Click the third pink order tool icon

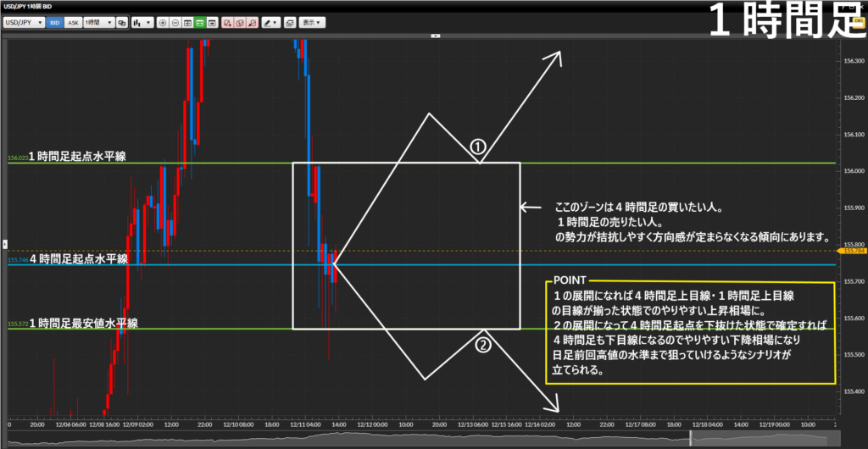[x=252, y=23]
